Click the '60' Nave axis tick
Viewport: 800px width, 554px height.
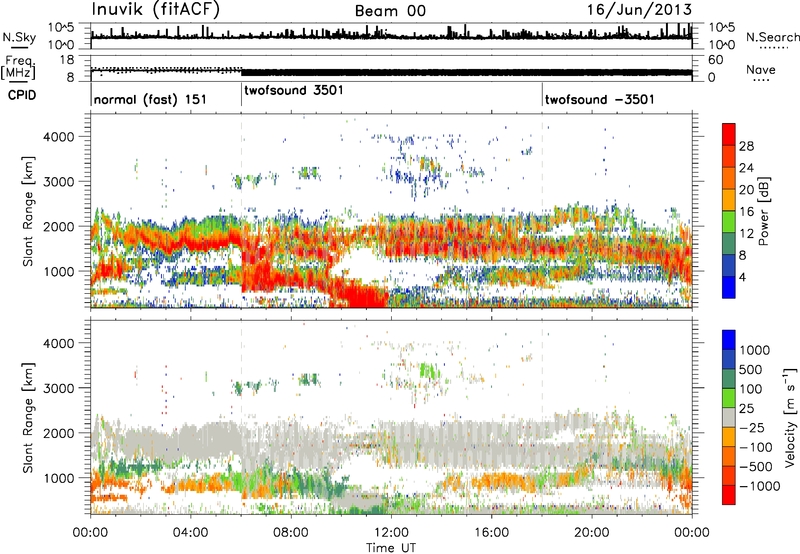tap(715, 60)
